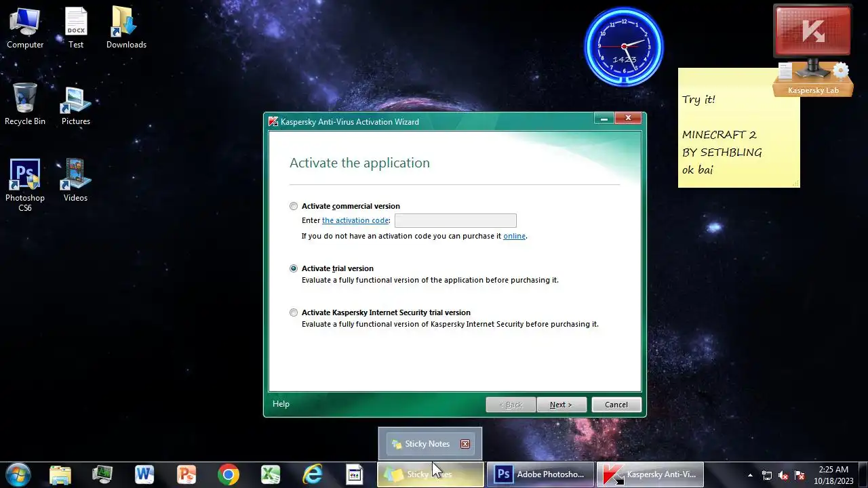This screenshot has height=488, width=868.
Task: Minimize the Kaspersky Activation Wizard
Action: coord(604,118)
